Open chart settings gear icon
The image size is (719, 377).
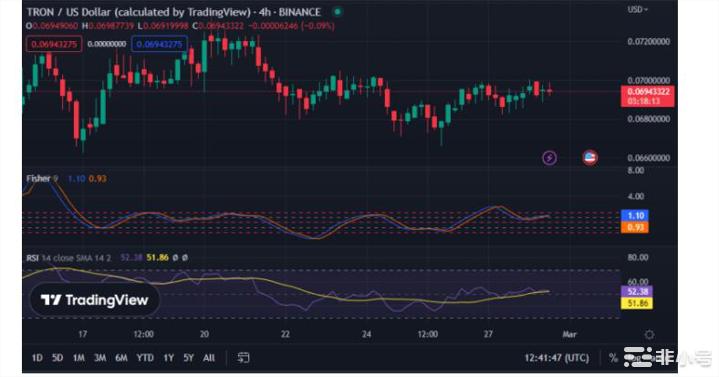pos(649,335)
